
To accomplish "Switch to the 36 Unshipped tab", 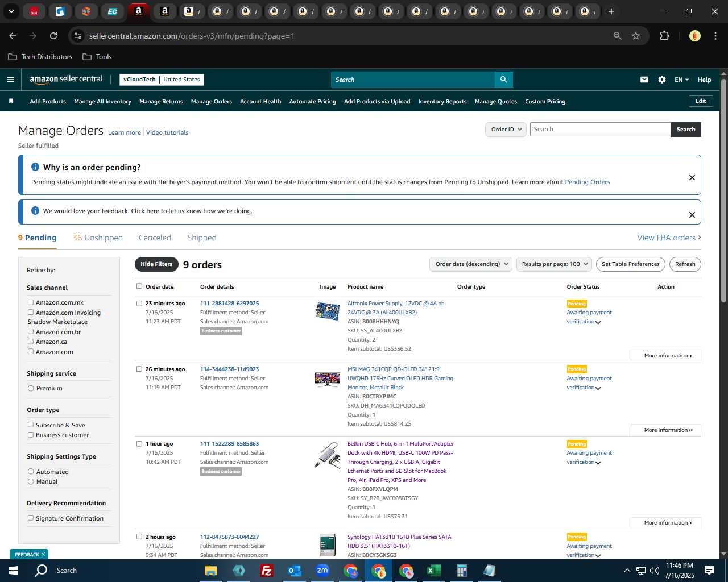I will click(97, 238).
